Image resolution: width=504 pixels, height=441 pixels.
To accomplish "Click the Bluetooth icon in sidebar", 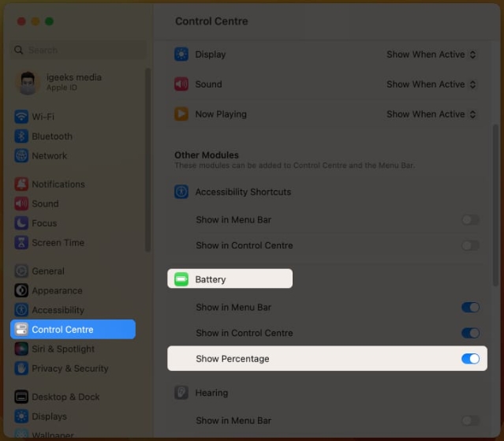I will point(21,136).
